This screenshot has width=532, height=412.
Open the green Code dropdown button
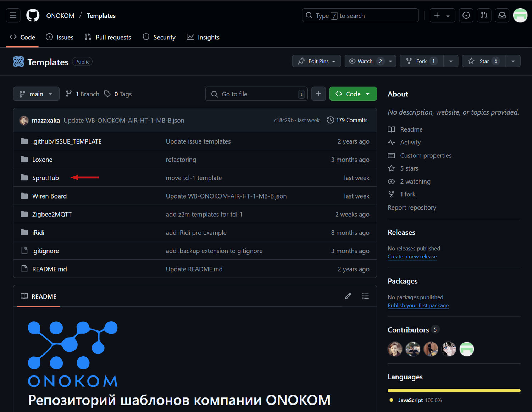353,94
